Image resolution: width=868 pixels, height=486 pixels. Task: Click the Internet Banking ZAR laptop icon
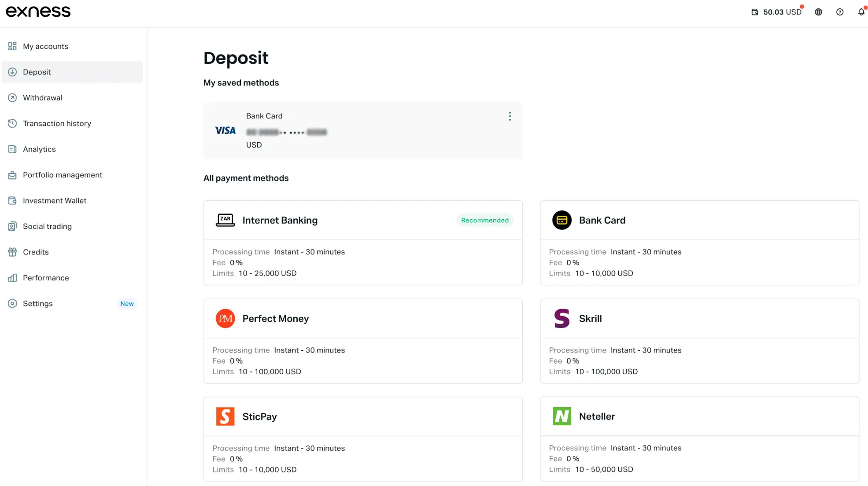point(225,220)
